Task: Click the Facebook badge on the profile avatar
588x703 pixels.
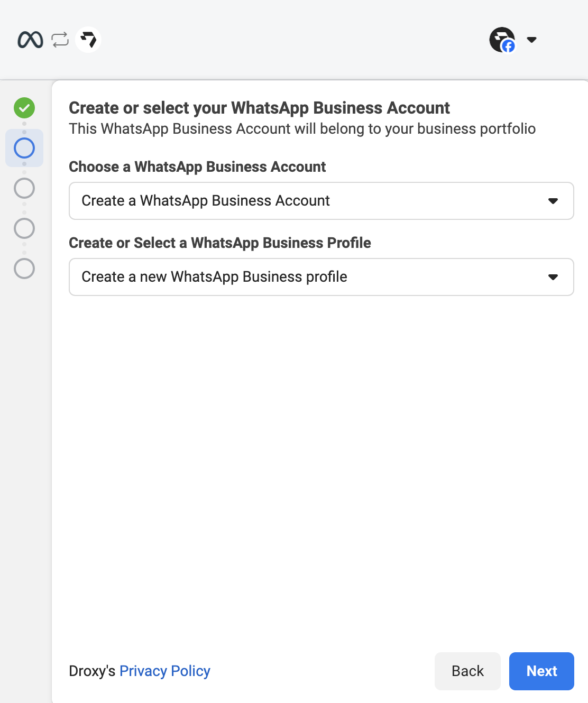Action: click(508, 47)
